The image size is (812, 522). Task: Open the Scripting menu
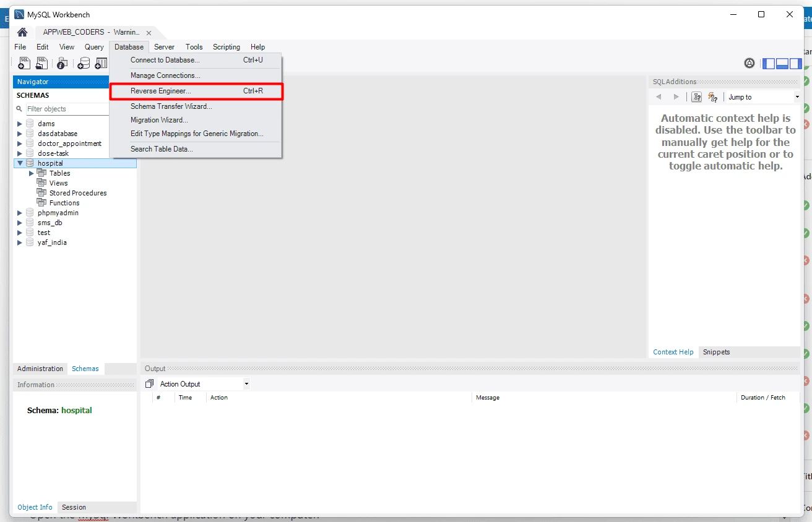[x=227, y=47]
